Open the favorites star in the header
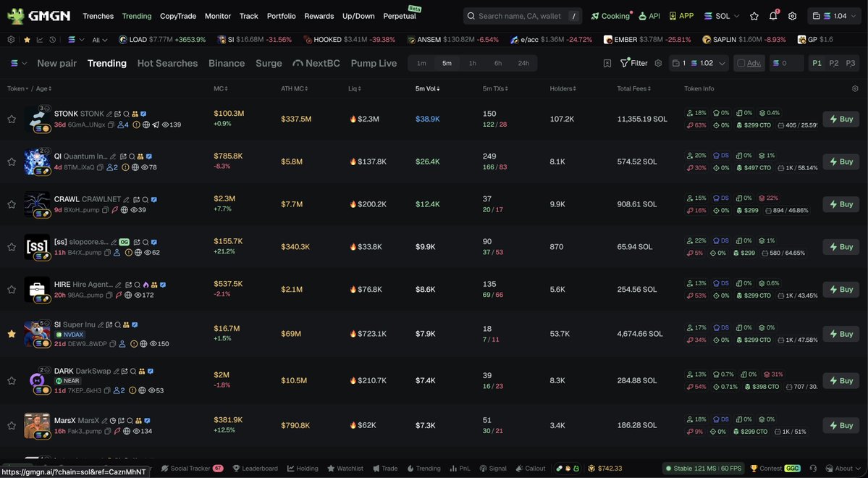 pos(754,16)
